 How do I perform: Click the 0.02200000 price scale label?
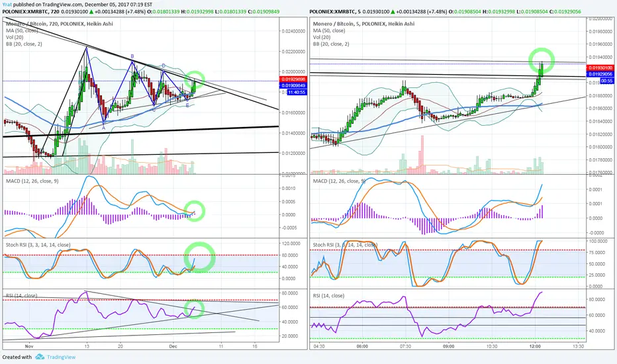point(293,52)
